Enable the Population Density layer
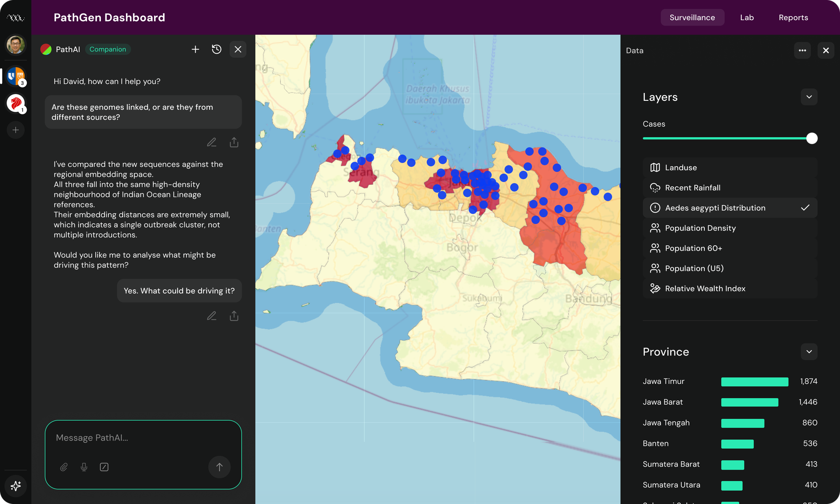840x504 pixels. coord(730,228)
